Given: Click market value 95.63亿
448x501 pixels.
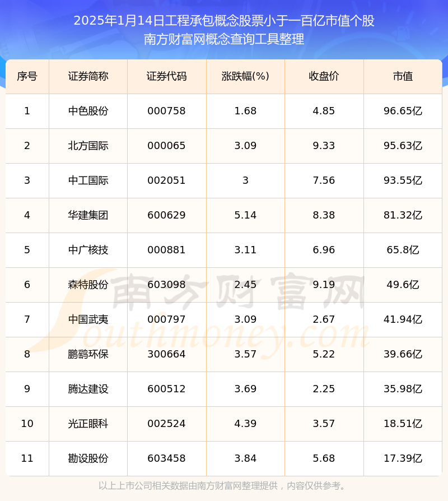Looking at the screenshot, I should [x=403, y=146].
